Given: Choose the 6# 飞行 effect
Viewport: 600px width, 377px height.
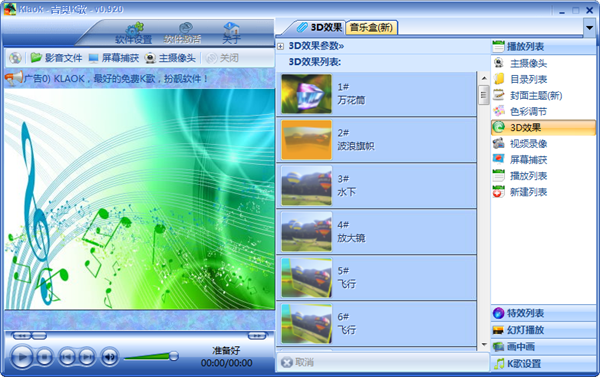Looking at the screenshot, I should [x=376, y=323].
